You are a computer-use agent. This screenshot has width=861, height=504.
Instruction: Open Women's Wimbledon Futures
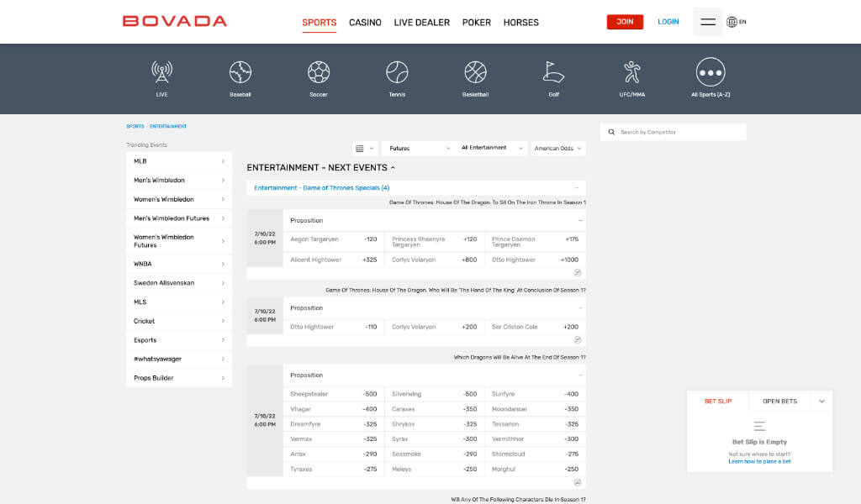pyautogui.click(x=179, y=241)
